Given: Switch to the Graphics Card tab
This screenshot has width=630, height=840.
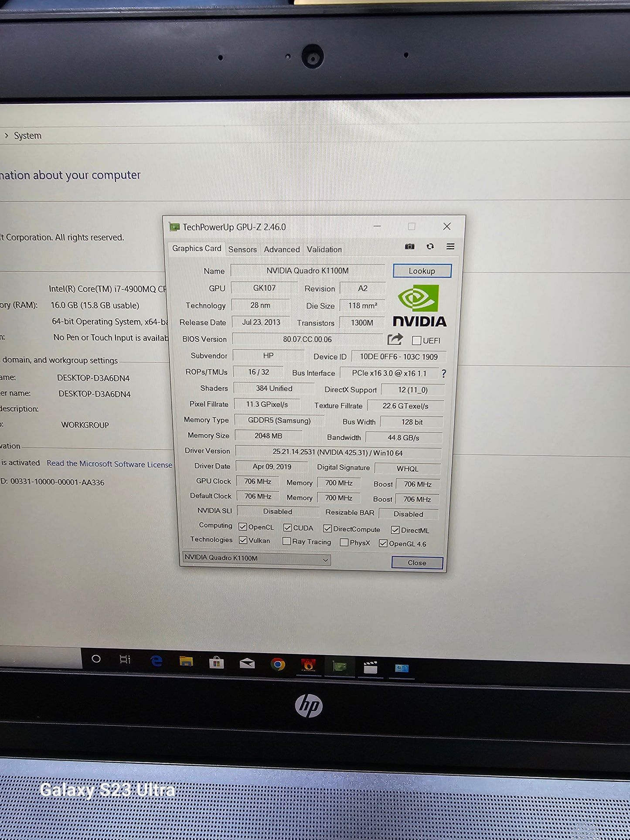Looking at the screenshot, I should 197,248.
